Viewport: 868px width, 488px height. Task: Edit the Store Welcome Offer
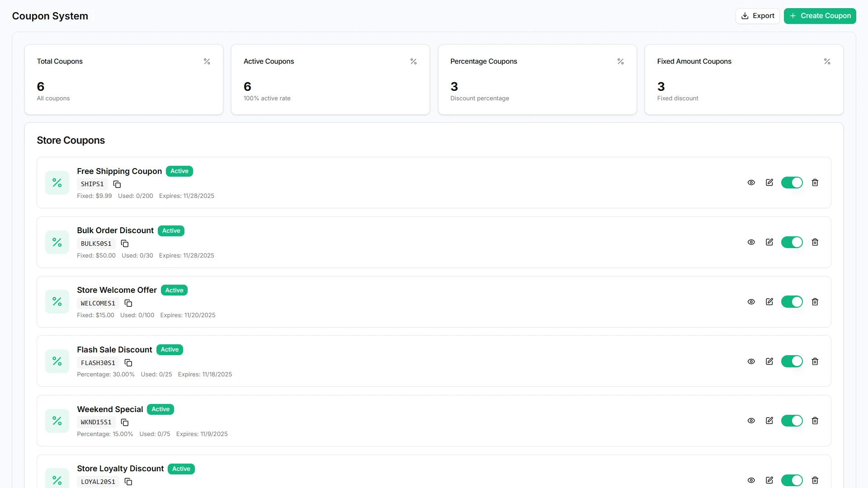pyautogui.click(x=769, y=302)
